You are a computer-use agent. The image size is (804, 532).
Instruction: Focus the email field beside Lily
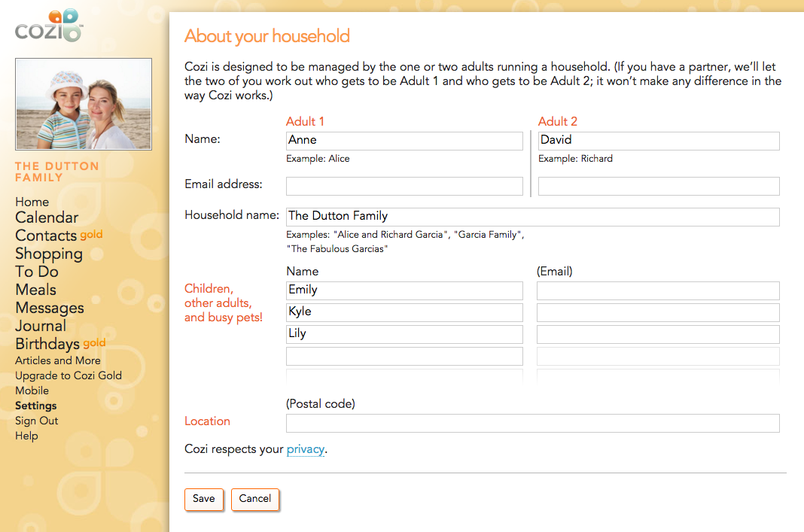[658, 334]
